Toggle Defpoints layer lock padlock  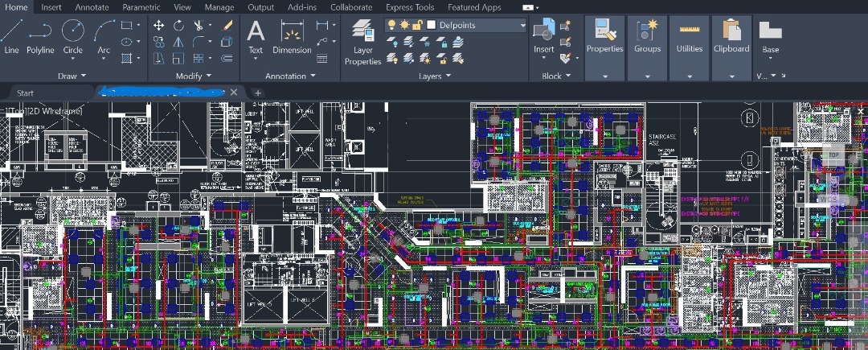click(x=417, y=25)
